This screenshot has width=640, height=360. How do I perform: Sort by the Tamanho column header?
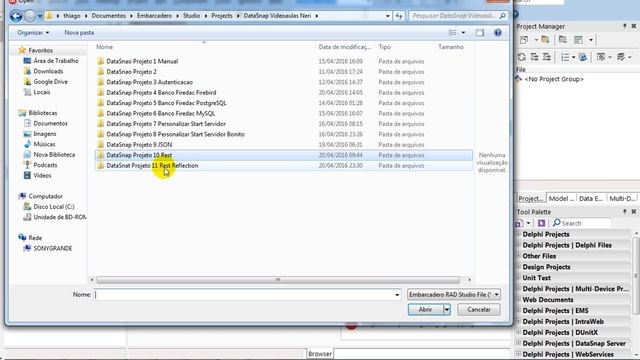[451, 47]
